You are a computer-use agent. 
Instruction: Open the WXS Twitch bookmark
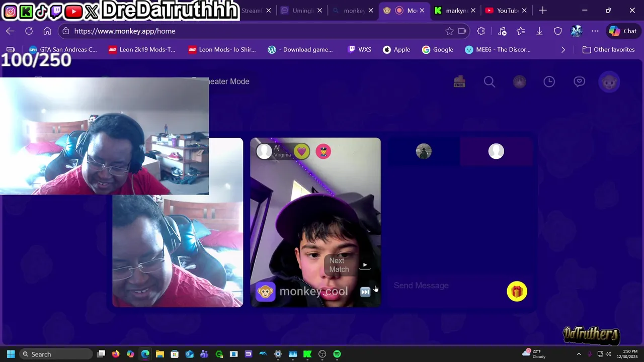[359, 50]
